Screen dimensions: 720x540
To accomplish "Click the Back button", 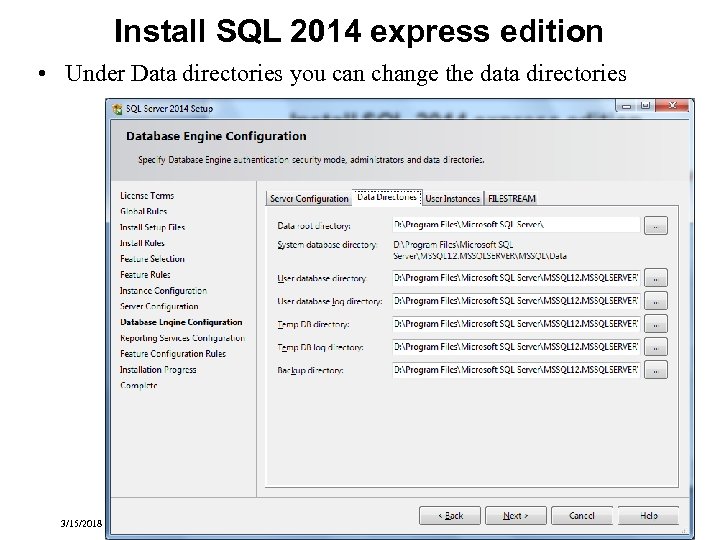I will click(x=450, y=516).
